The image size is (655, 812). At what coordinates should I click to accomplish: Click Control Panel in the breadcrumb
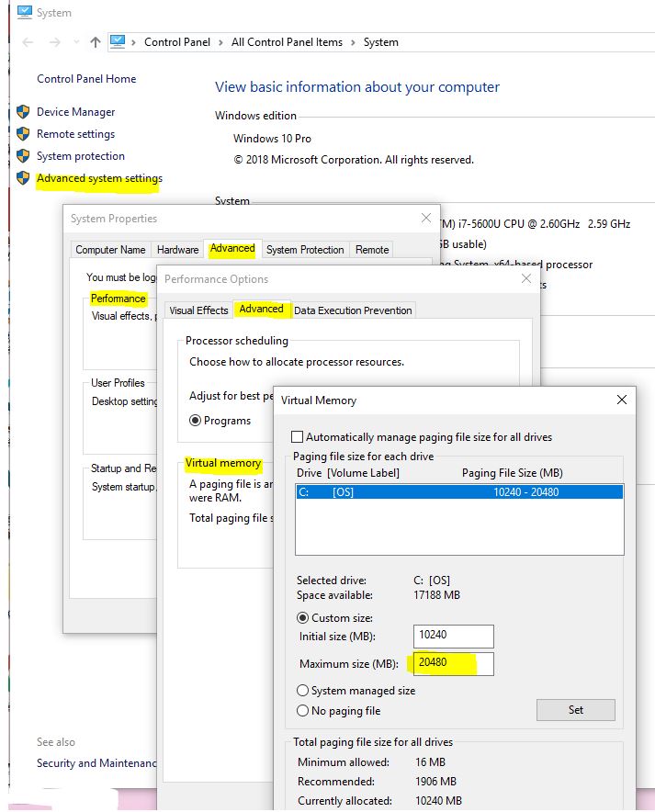(177, 42)
